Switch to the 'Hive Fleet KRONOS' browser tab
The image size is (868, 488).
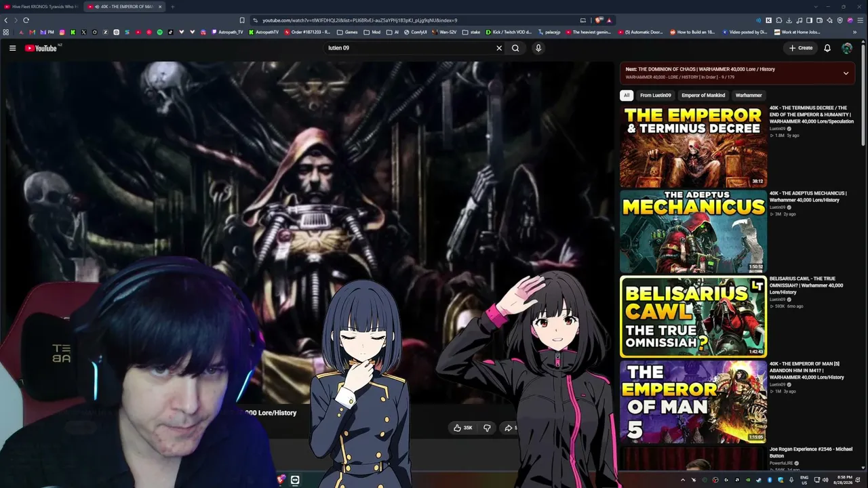point(41,7)
